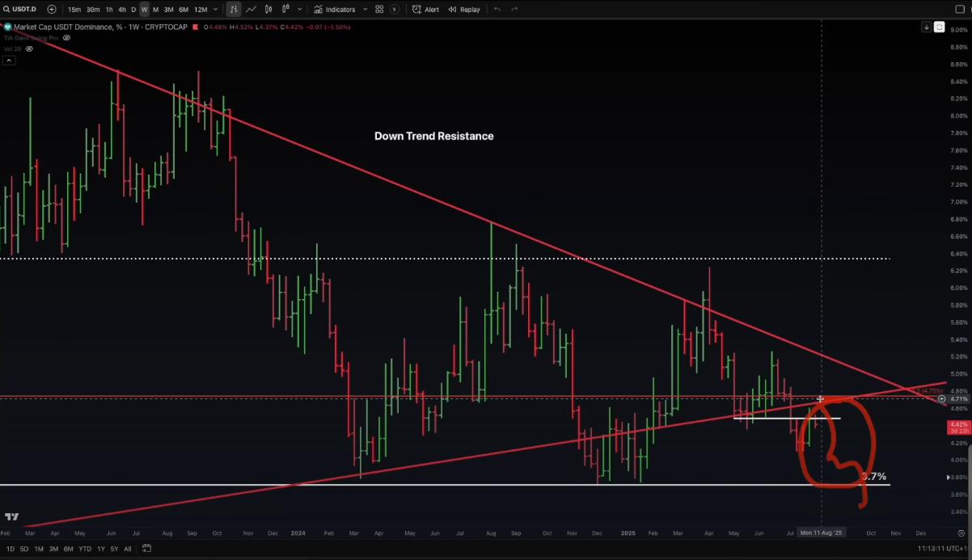Switch to line chart style icon
This screenshot has height=560, width=972.
point(251,9)
